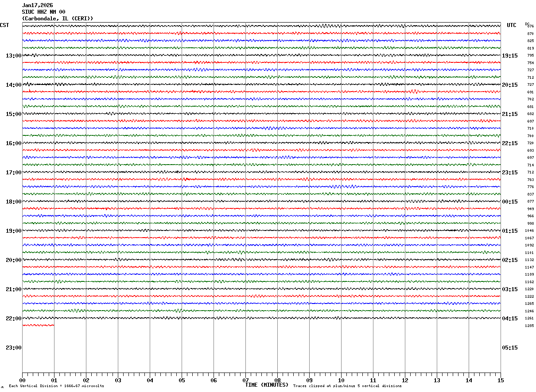Click the SIUC HHZ NM 00 station label
Screen dimensions: 536x392
(44, 12)
